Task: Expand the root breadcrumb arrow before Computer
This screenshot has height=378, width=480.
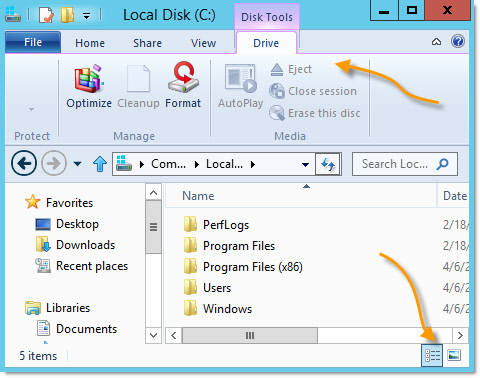Action: click(142, 164)
